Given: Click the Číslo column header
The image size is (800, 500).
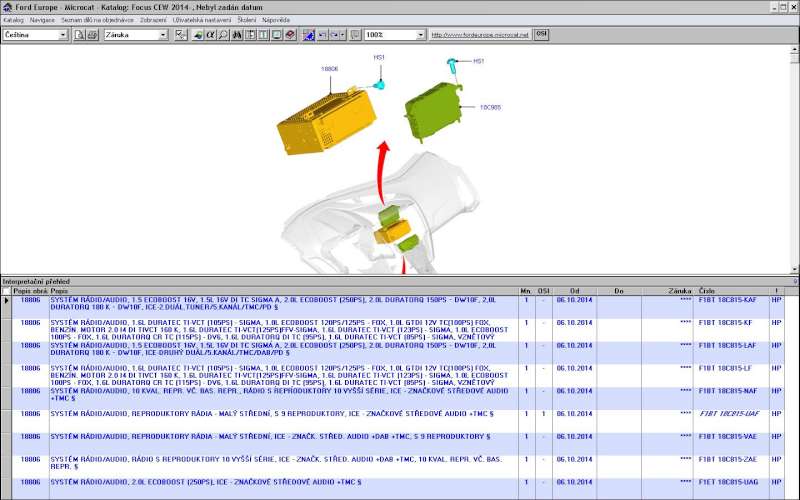Looking at the screenshot, I should pos(707,291).
